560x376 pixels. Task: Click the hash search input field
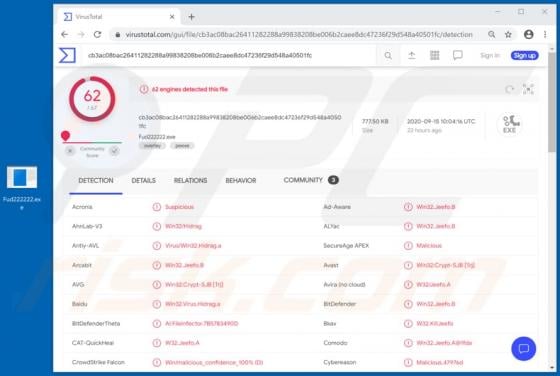pyautogui.click(x=229, y=55)
